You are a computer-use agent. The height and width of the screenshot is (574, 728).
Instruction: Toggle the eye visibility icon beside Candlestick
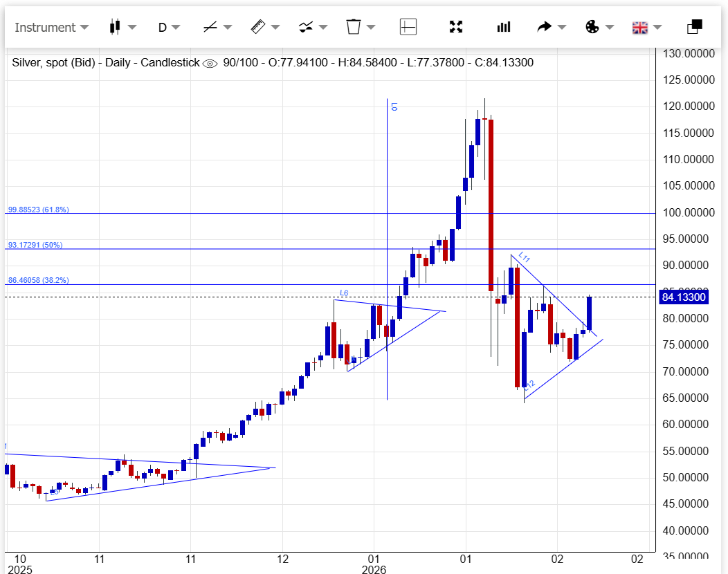(210, 63)
